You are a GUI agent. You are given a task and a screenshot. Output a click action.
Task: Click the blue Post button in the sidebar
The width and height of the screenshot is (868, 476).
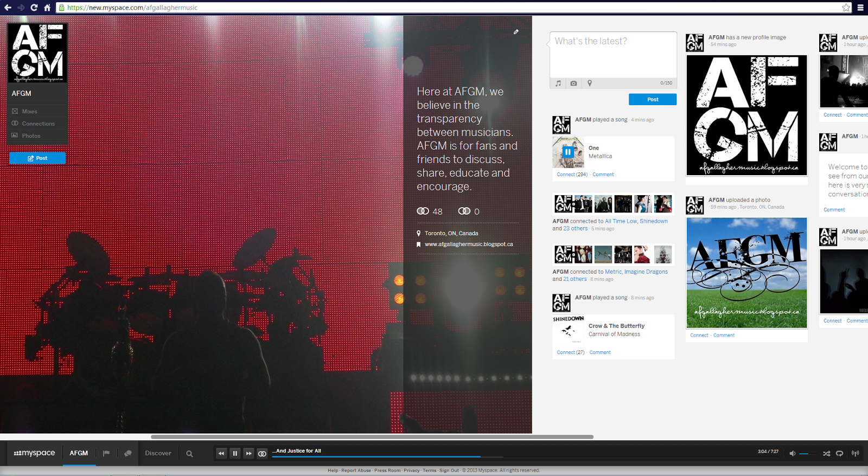37,158
